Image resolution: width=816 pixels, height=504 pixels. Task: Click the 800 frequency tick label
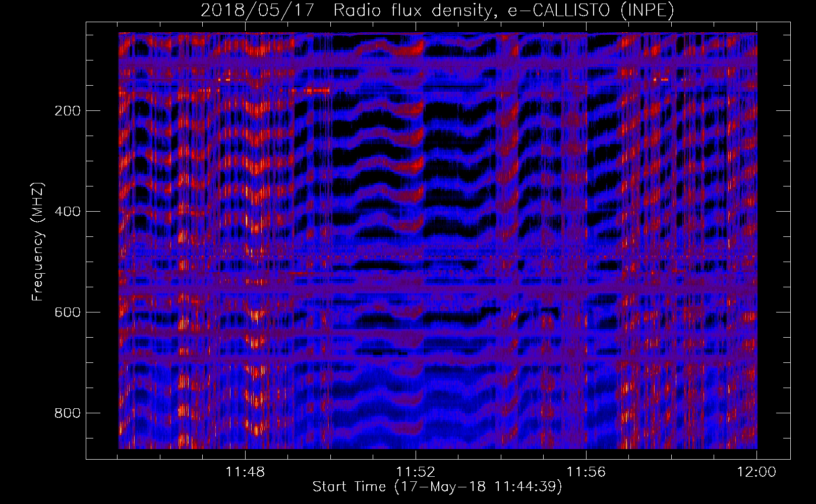pos(68,413)
